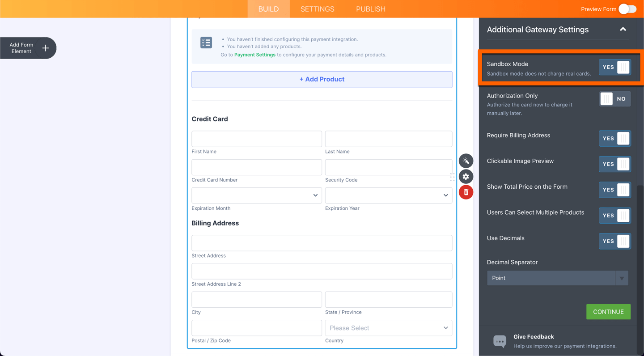Click the Credit Card section heading
644x356 pixels.
pos(210,119)
